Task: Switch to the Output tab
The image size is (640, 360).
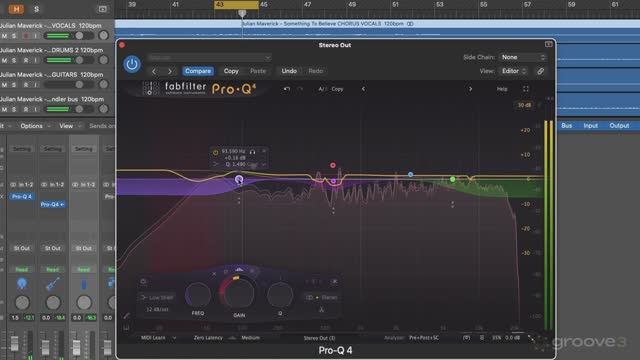Action: (x=619, y=126)
